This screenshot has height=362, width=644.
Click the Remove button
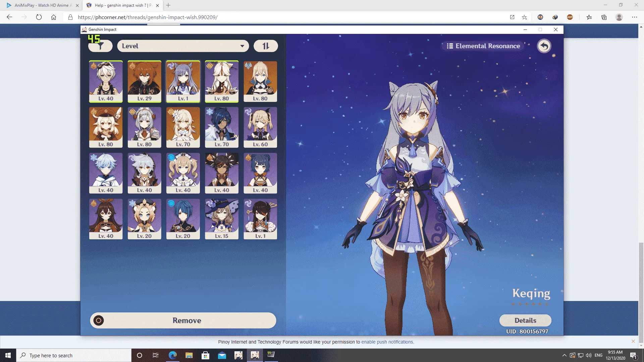click(x=183, y=320)
